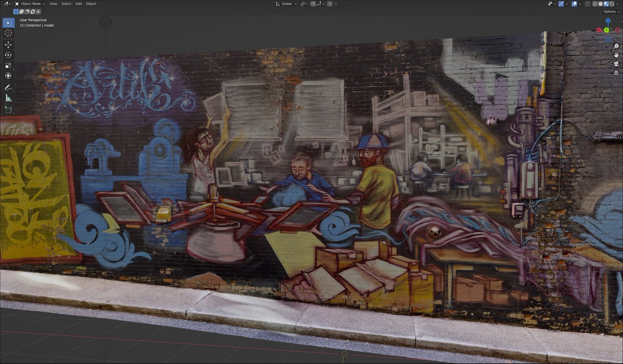Click the pan view hand icon
The image size is (623, 364).
(x=616, y=55)
